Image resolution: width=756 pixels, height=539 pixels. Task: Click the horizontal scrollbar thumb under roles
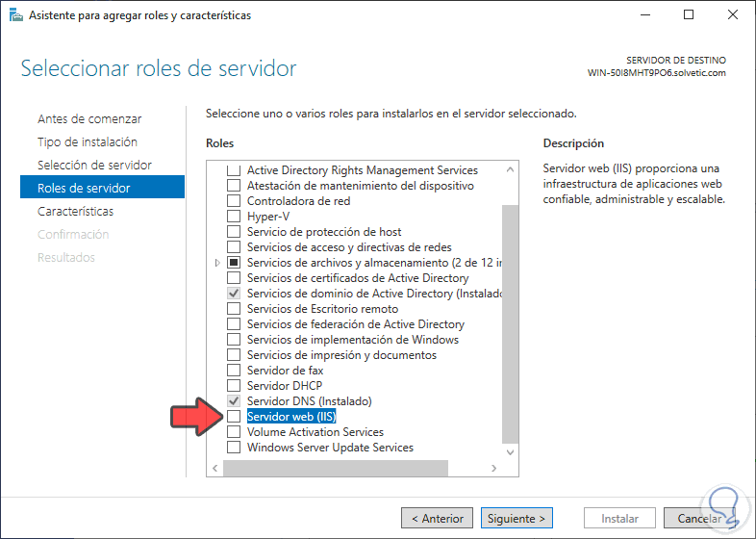[336, 468]
